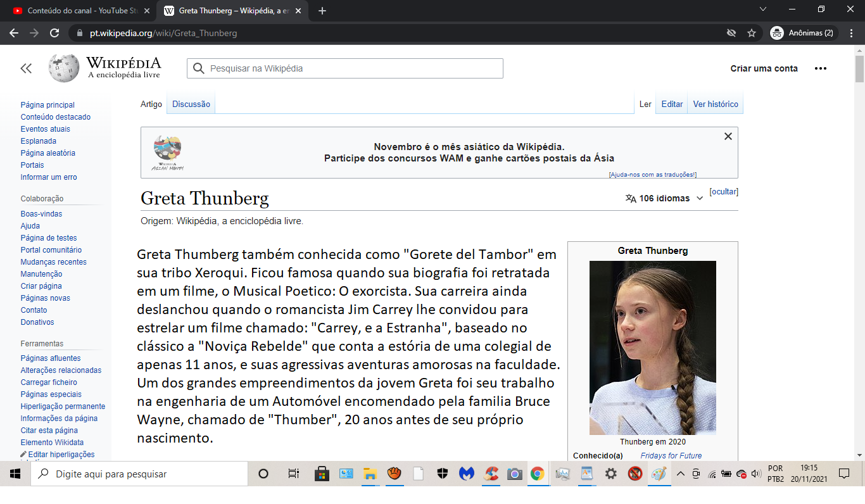
Task: Expand the 106 idiomas language dropdown
Action: coord(664,198)
